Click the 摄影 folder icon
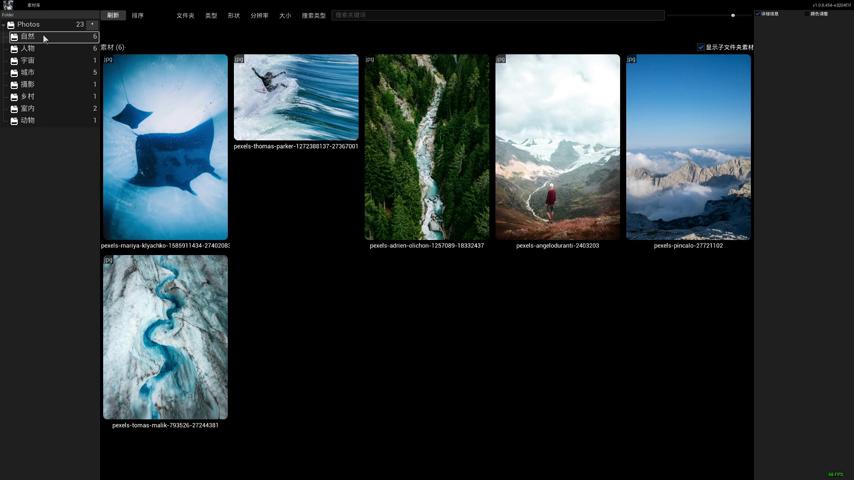854x480 pixels. click(x=14, y=85)
